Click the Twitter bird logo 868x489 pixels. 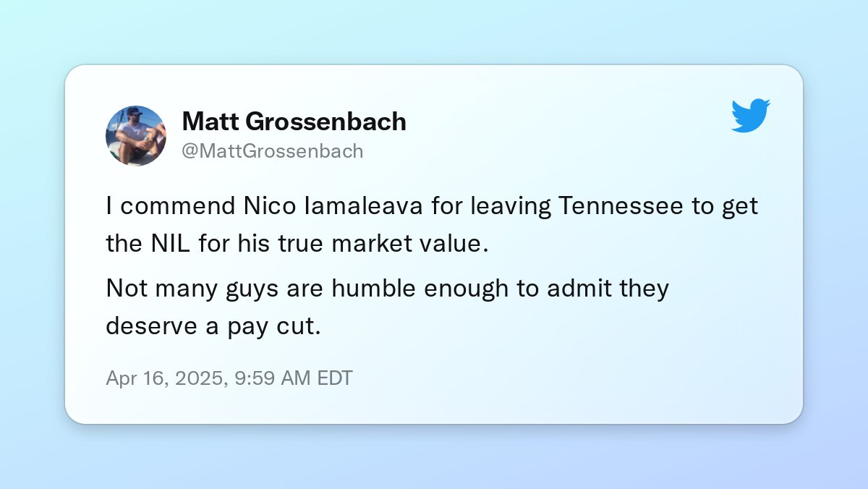coord(751,116)
